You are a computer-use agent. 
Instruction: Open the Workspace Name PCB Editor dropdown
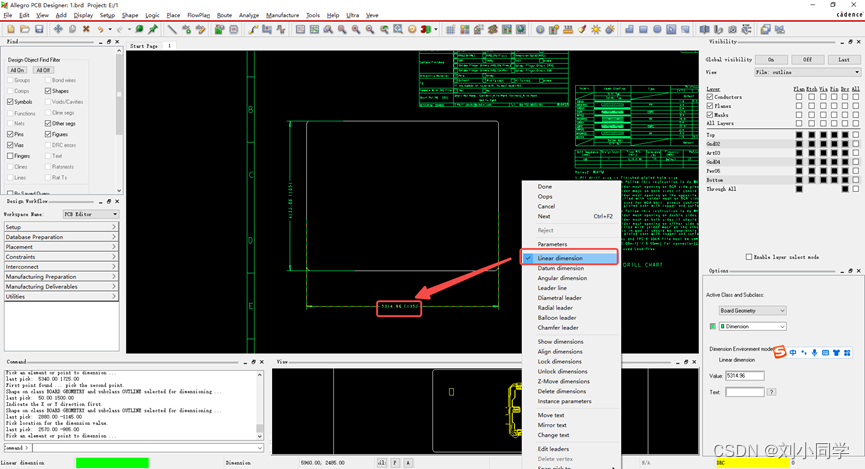pyautogui.click(x=90, y=214)
